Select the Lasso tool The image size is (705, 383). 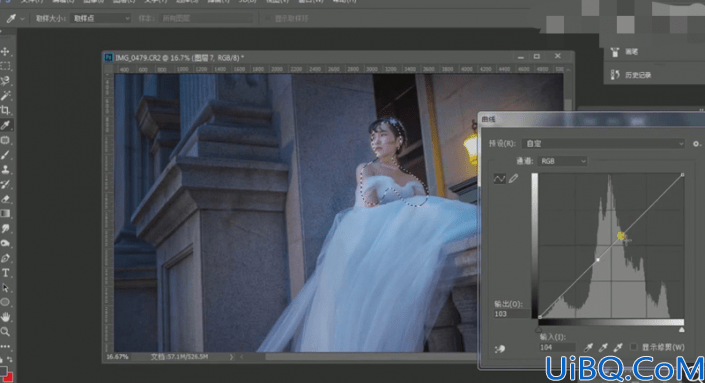[x=5, y=81]
